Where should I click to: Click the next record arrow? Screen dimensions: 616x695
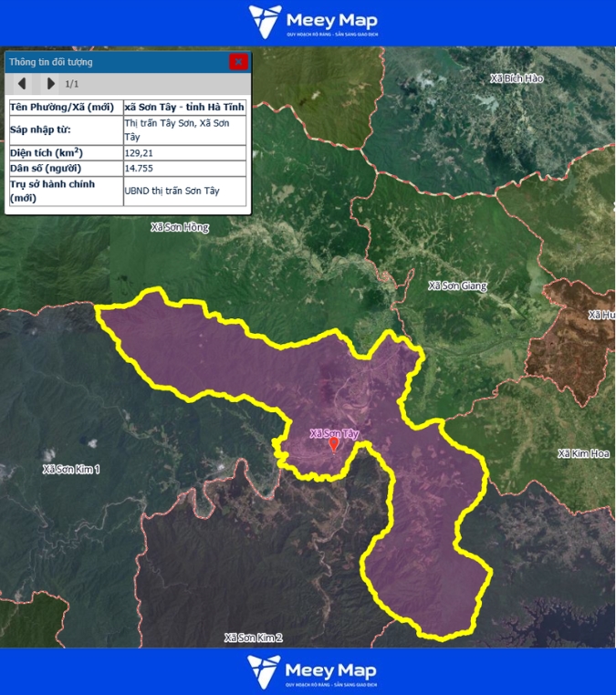pyautogui.click(x=51, y=84)
